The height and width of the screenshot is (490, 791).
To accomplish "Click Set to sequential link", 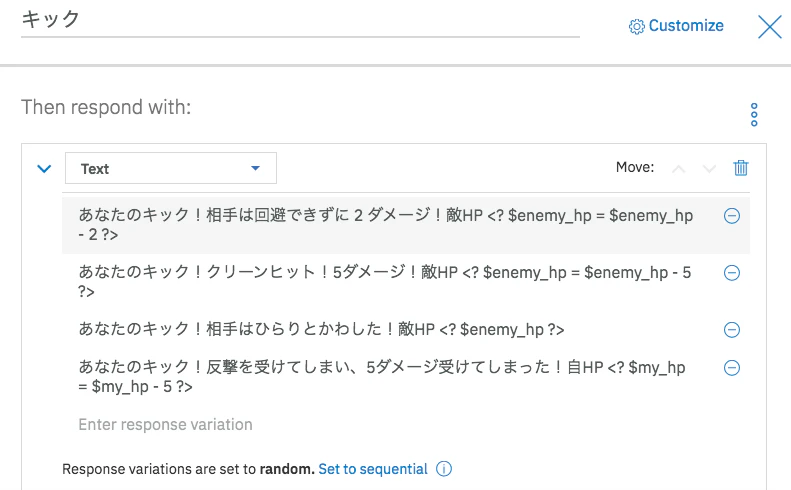I will [373, 469].
